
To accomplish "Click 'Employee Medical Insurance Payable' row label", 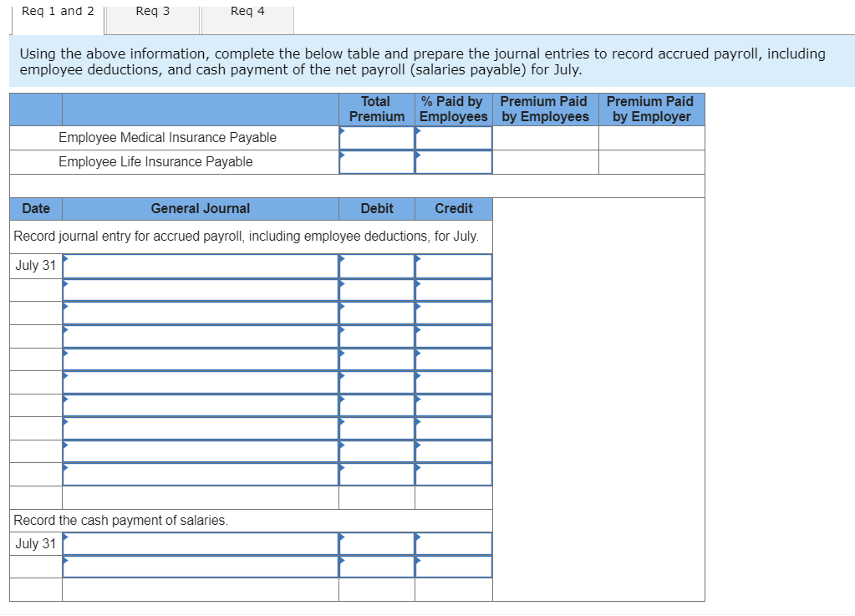I will [167, 137].
